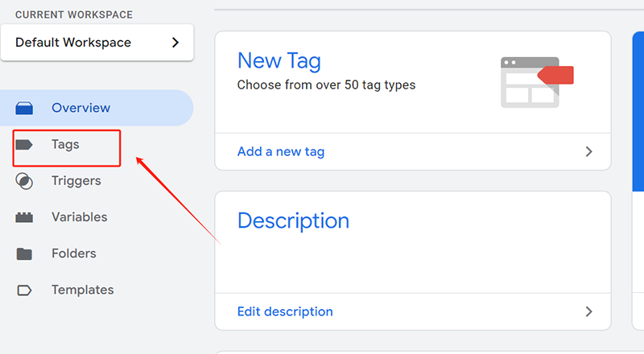Open the Overview section

(x=80, y=108)
